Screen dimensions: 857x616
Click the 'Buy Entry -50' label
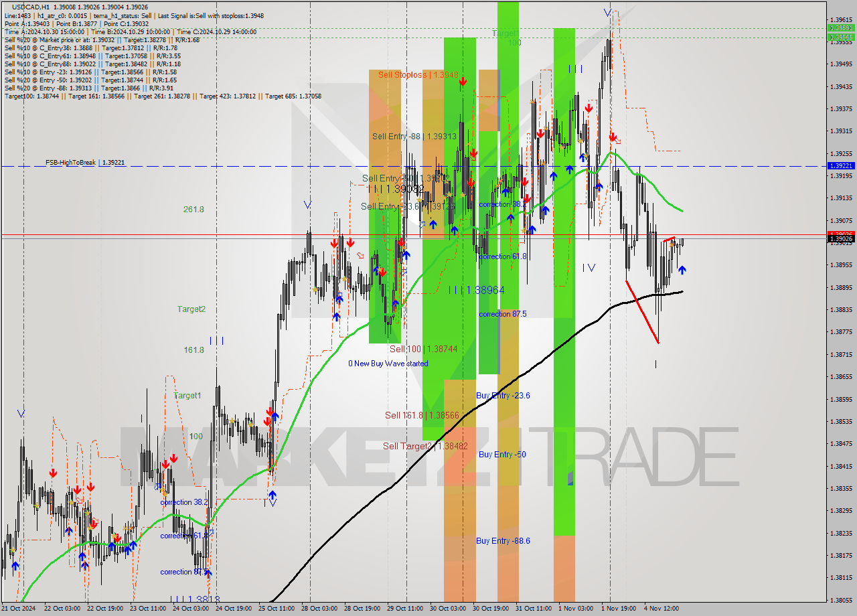pyautogui.click(x=502, y=455)
